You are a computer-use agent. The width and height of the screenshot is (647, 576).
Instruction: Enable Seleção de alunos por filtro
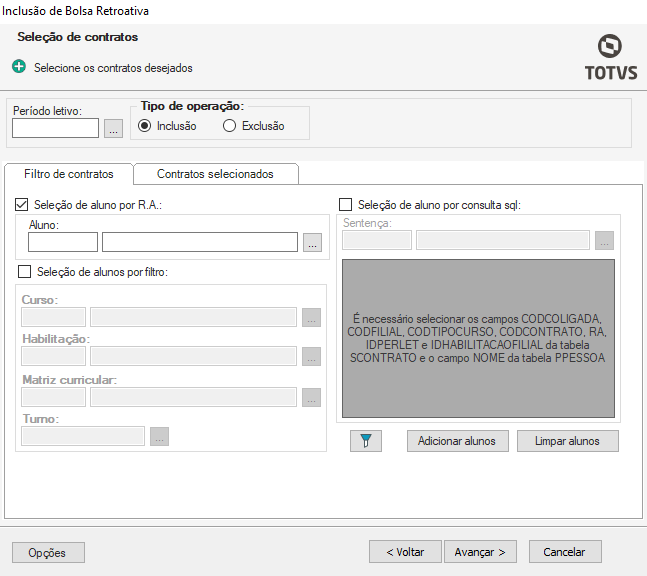[x=25, y=271]
